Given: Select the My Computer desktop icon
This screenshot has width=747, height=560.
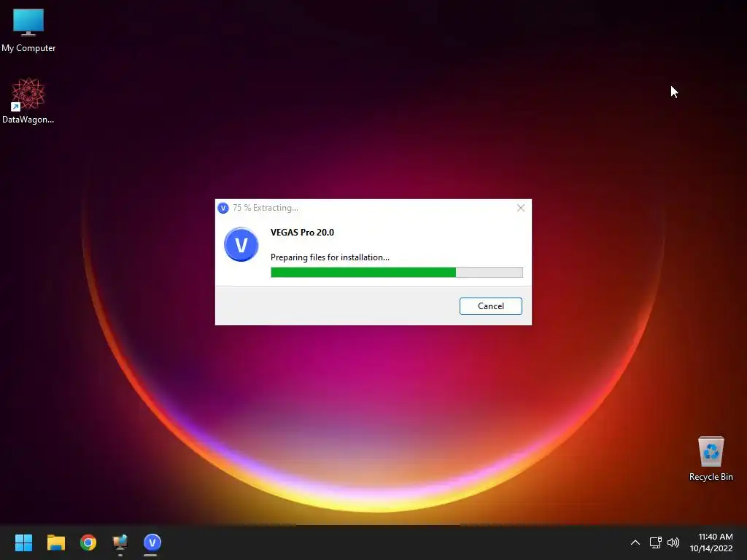Looking at the screenshot, I should coord(28,31).
